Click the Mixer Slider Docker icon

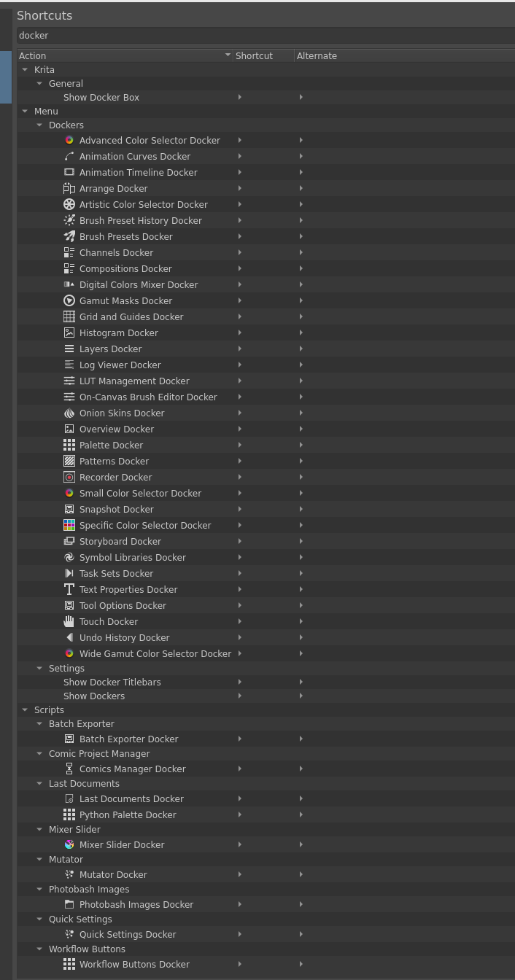[69, 844]
